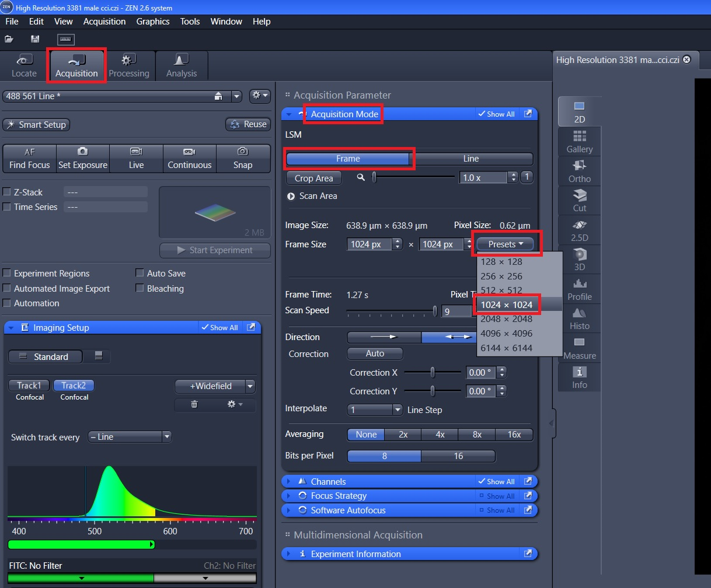Toggle the Bleaching checkbox
The width and height of the screenshot is (711, 588).
tap(140, 288)
